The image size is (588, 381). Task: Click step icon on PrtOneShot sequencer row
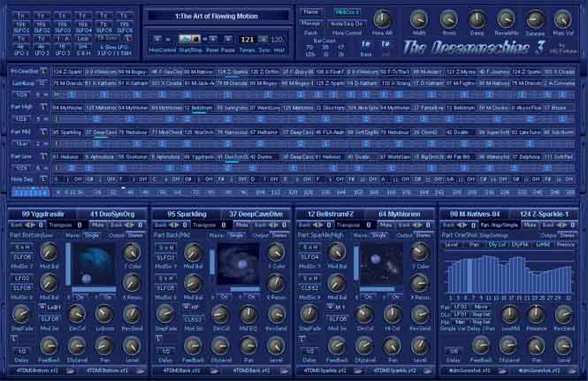coord(44,72)
